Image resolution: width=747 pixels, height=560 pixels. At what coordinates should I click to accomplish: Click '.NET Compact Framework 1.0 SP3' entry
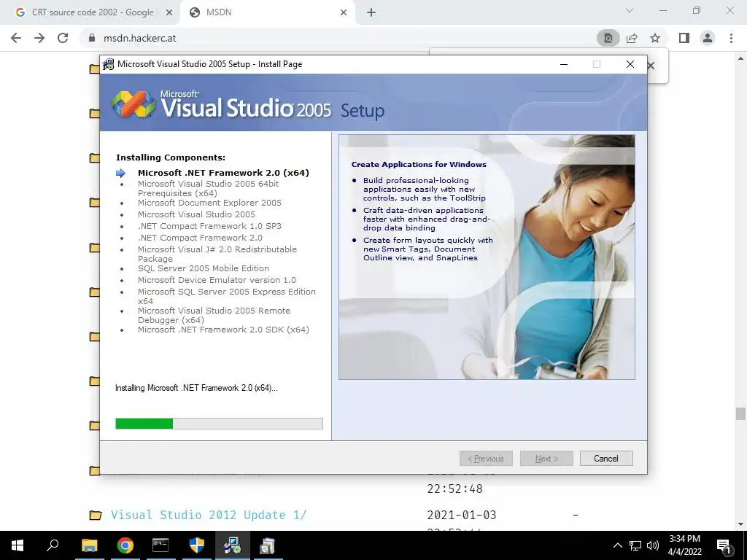point(209,226)
